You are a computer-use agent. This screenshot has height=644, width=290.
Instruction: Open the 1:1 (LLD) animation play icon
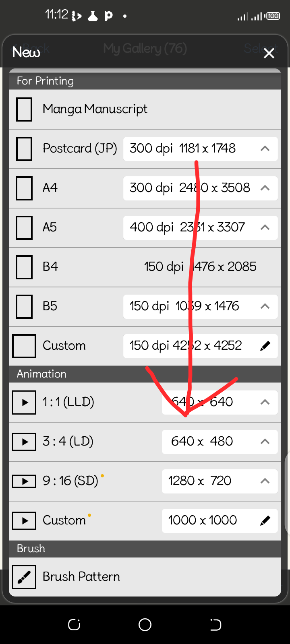point(24,402)
